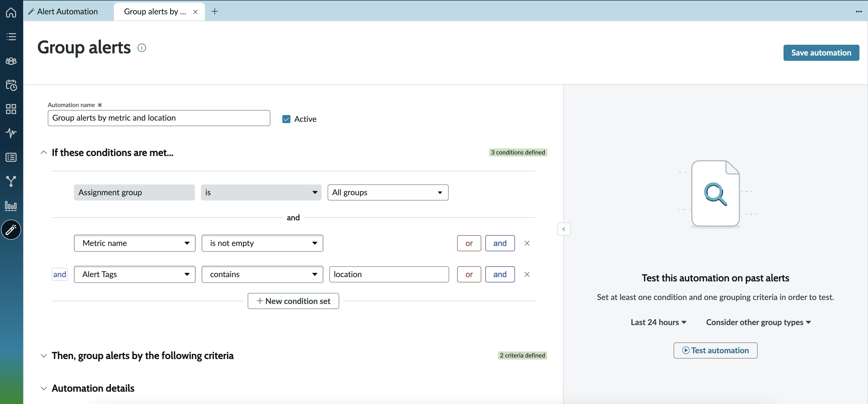Open the Alert Tags field dropdown

coord(135,274)
